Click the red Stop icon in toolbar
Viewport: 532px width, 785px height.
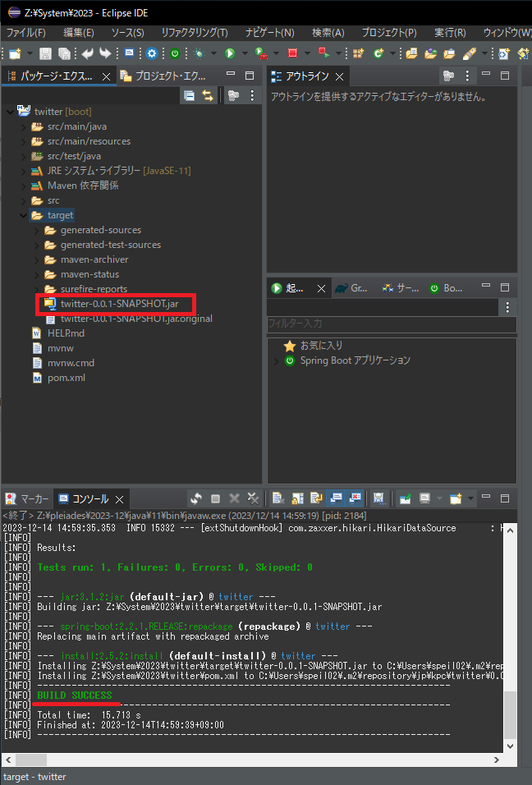click(292, 53)
